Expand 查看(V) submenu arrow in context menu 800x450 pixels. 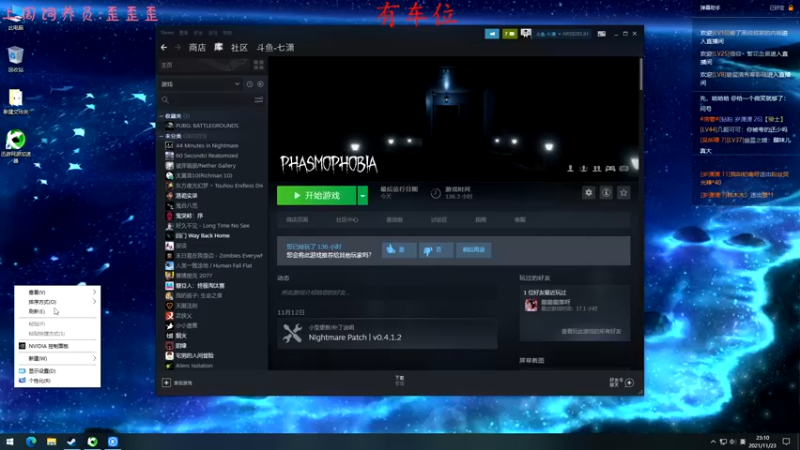(94, 292)
